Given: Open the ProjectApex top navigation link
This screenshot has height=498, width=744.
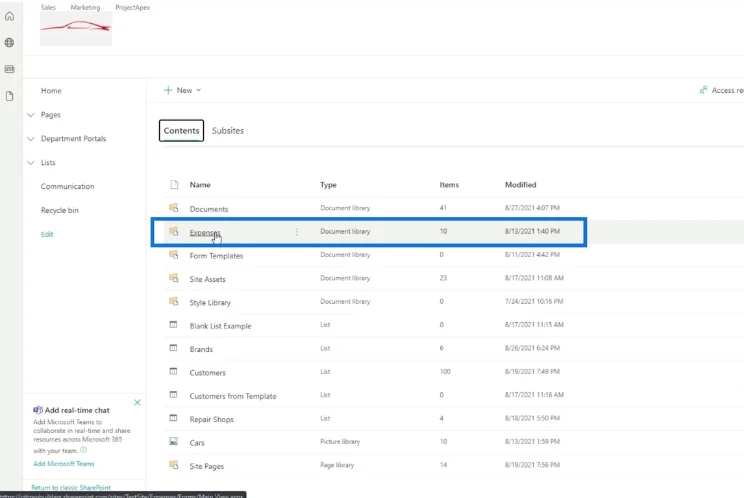Looking at the screenshot, I should [132, 7].
